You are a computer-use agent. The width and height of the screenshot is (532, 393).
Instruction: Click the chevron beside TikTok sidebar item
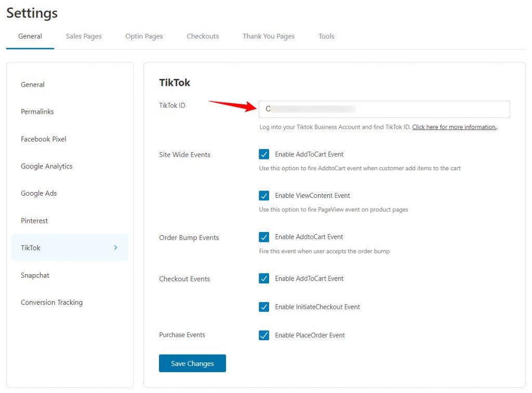point(116,248)
